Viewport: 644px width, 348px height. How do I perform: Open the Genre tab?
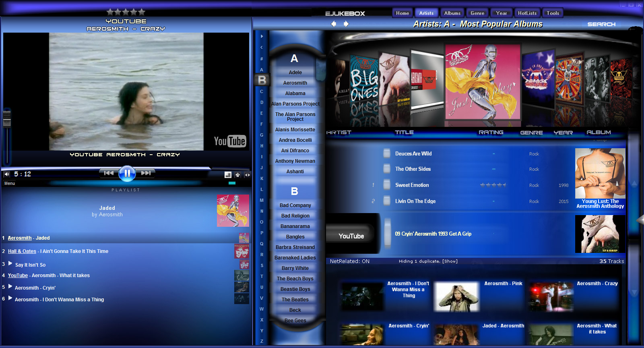point(477,13)
